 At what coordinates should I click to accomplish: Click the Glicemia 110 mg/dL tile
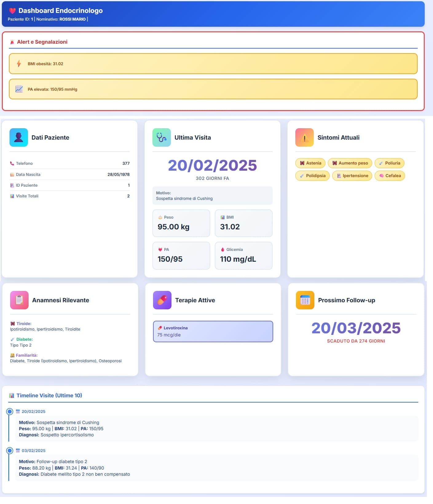244,256
